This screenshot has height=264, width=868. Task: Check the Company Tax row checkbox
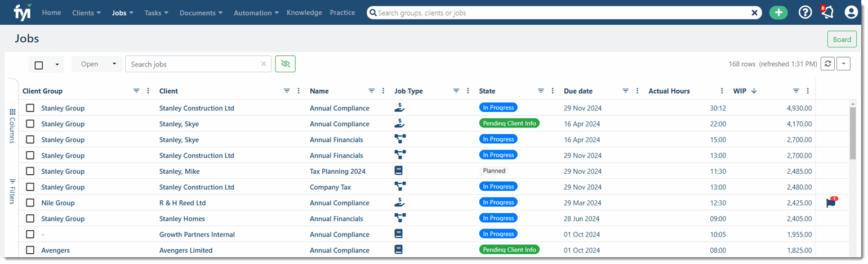click(30, 187)
